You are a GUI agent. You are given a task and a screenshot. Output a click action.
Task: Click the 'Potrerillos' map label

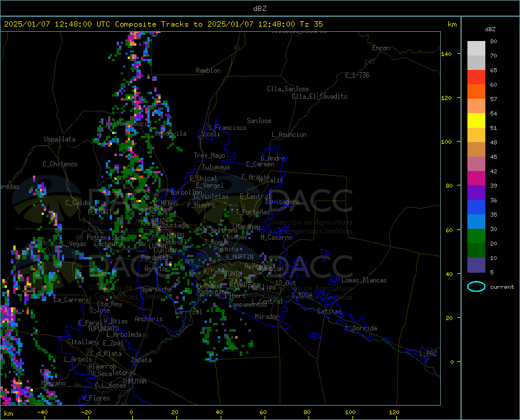pos(106,237)
